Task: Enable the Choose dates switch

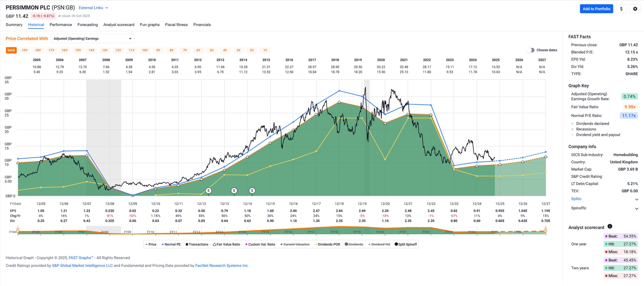Action: coord(530,50)
